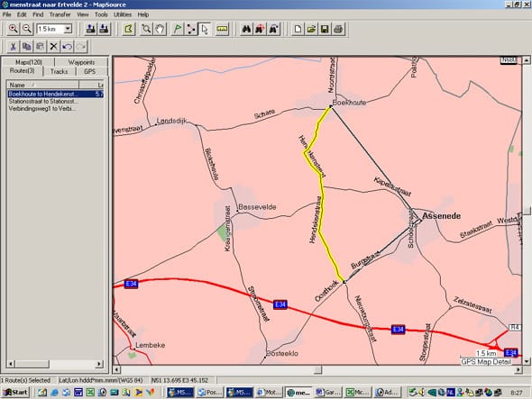Click the Zoom In magnifier icon
532x399 pixels.
[14, 29]
